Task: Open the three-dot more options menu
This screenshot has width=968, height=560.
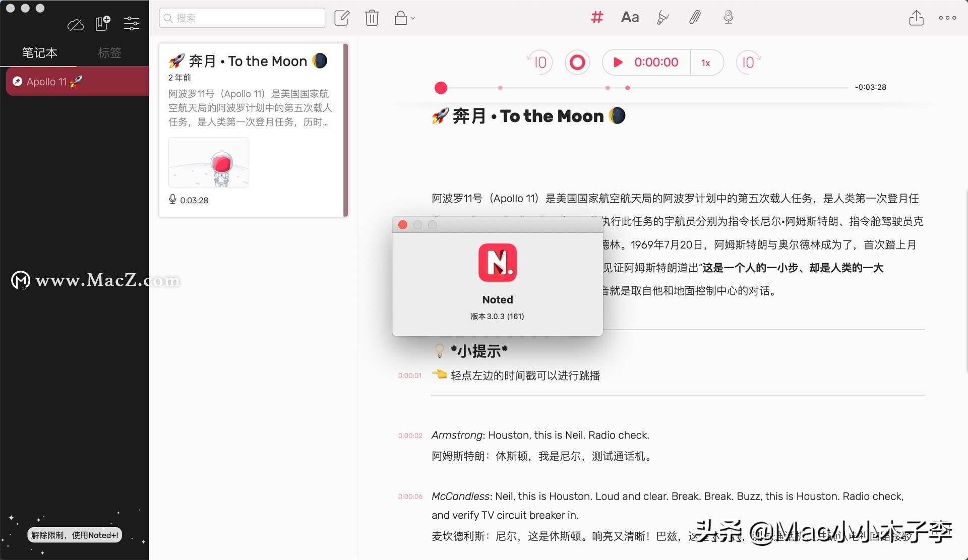Action: [947, 18]
